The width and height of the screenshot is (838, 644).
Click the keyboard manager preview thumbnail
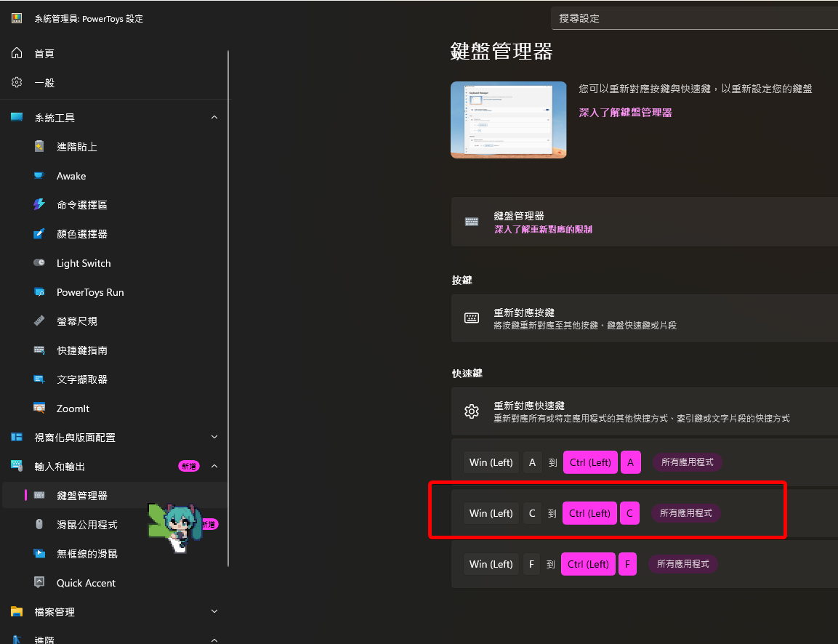pyautogui.click(x=508, y=120)
